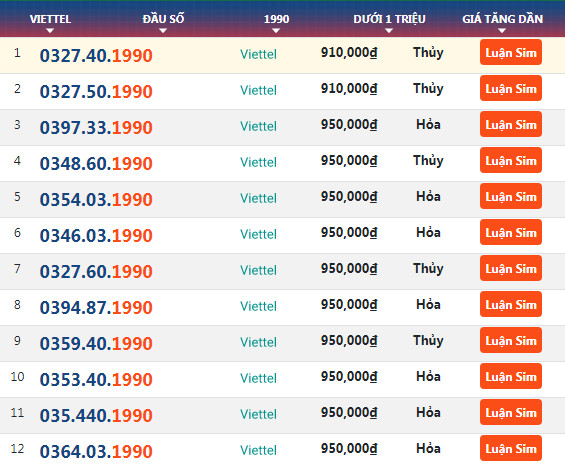Click Viettel carrier link in row 3

258,126
